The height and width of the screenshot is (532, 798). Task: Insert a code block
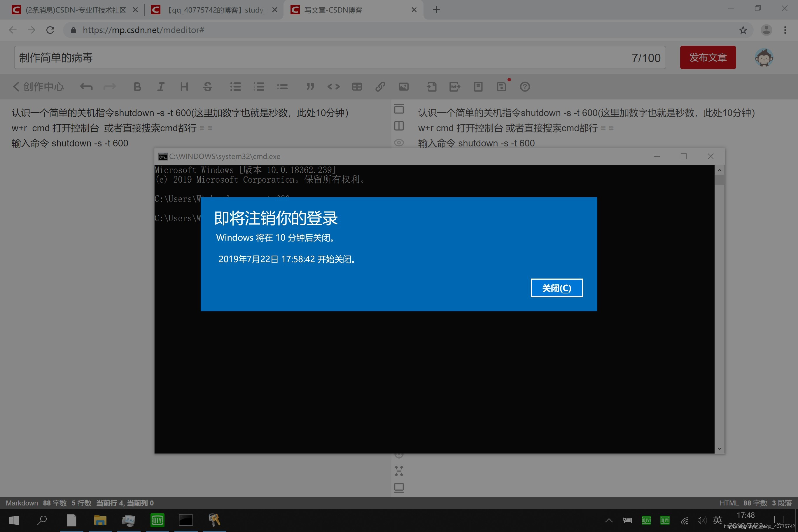333,87
